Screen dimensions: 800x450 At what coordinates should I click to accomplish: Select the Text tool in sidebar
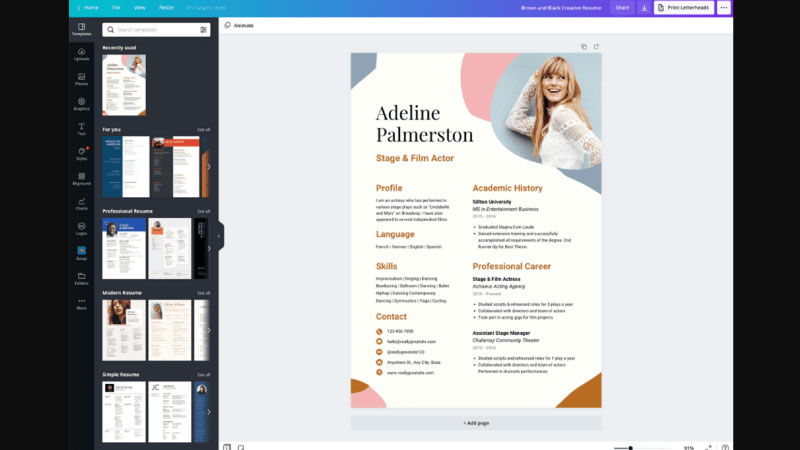point(81,128)
